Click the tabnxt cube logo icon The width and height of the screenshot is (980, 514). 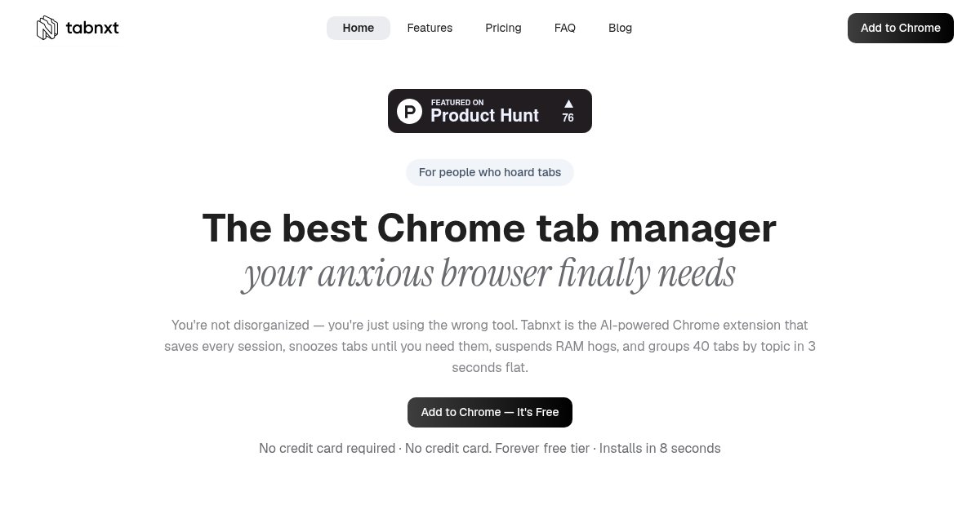coord(47,28)
